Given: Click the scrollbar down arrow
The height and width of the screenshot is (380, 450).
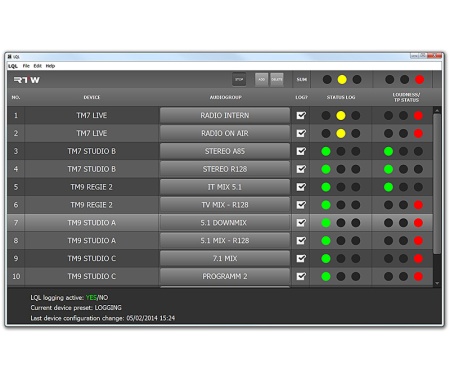Looking at the screenshot, I should pyautogui.click(x=437, y=283).
